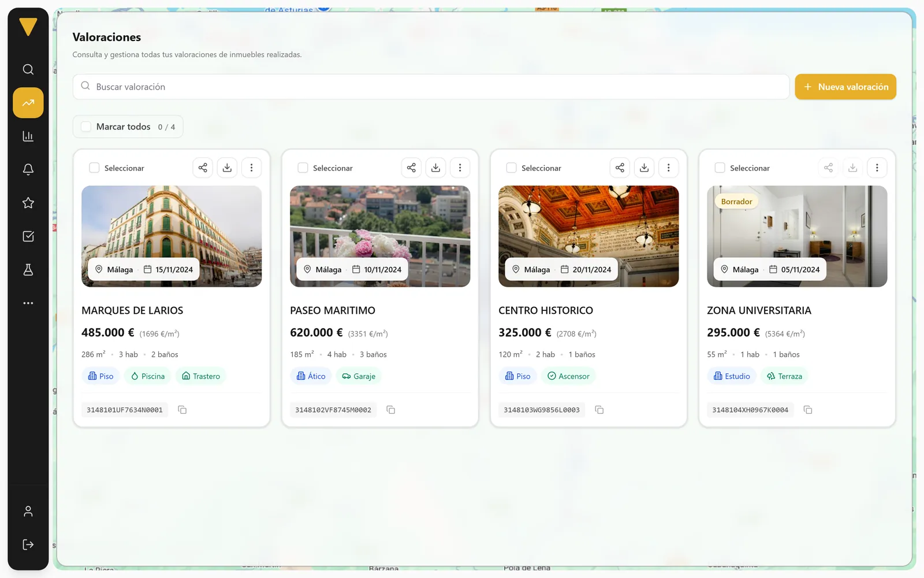Copy reference 3148103WG9856L0003
This screenshot has width=924, height=578.
click(599, 410)
